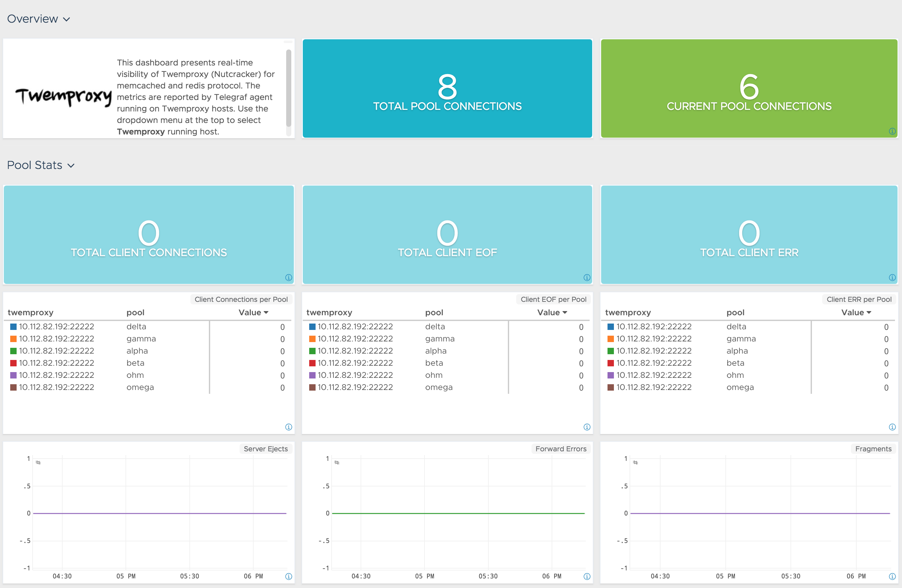
Task: Select delta row in Client EOF table
Action: coord(447,327)
